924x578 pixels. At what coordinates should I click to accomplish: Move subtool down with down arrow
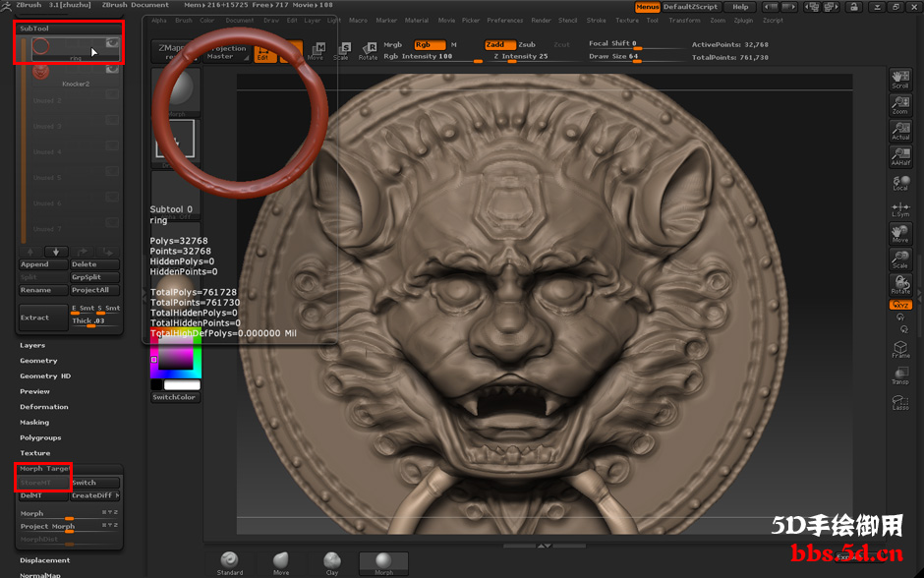(x=56, y=252)
